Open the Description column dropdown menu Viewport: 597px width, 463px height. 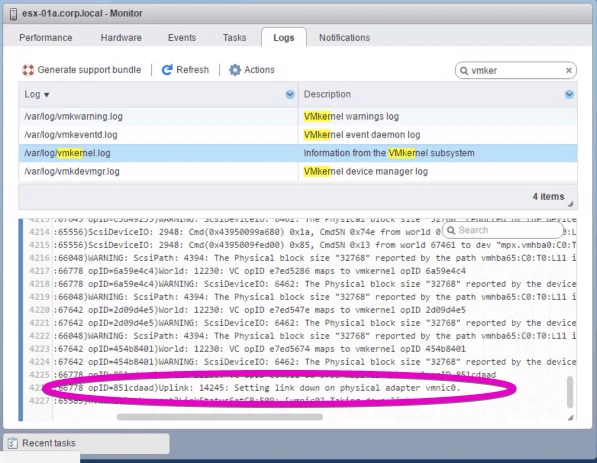pos(569,94)
